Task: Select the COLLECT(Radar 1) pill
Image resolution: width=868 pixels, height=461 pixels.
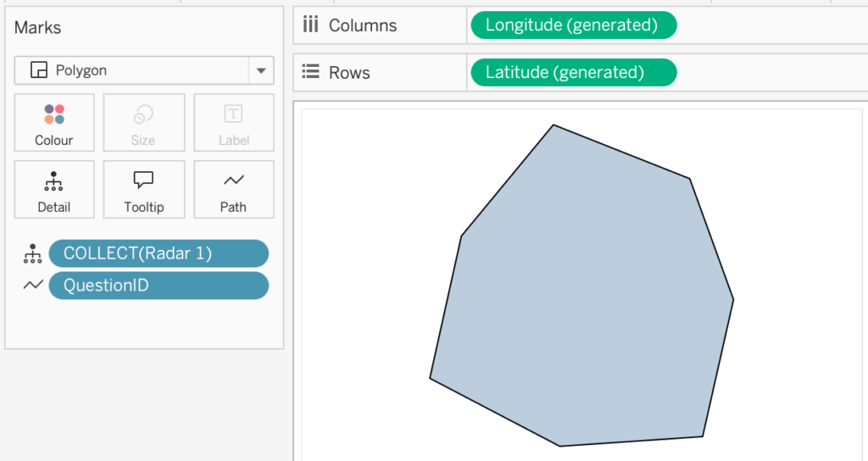Action: tap(159, 253)
